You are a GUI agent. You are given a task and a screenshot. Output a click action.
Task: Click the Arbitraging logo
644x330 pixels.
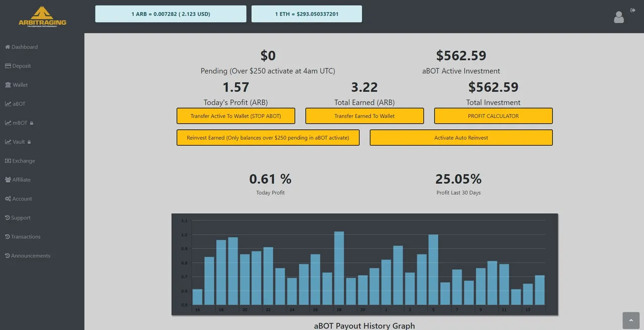(42, 16)
